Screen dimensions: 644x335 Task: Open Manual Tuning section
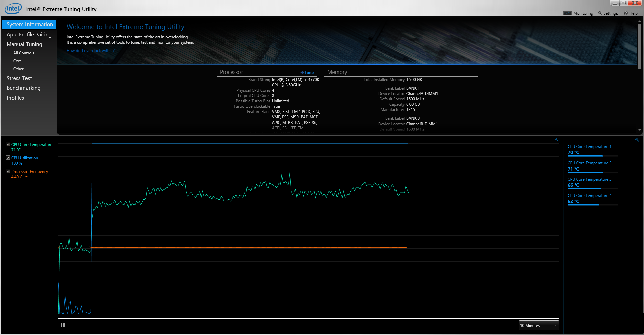24,44
